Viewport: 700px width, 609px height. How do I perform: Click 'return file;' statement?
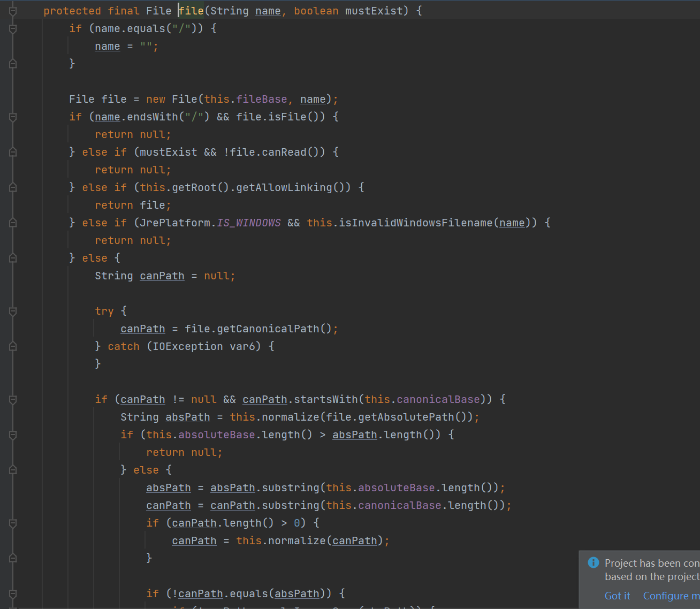[133, 205]
